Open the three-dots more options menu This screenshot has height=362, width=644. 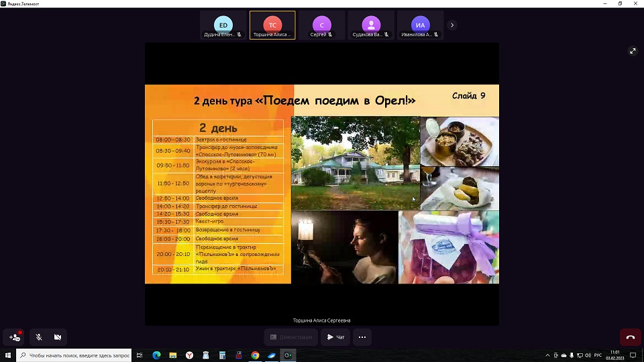coord(362,337)
